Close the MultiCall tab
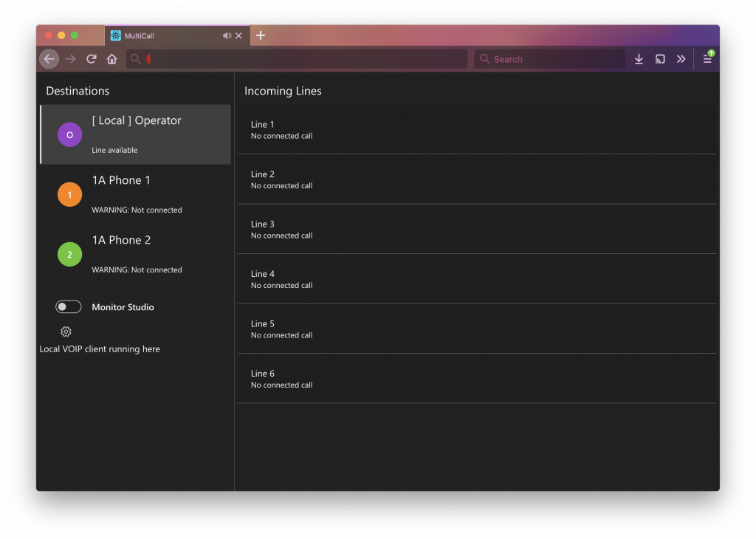The width and height of the screenshot is (756, 539). [238, 35]
